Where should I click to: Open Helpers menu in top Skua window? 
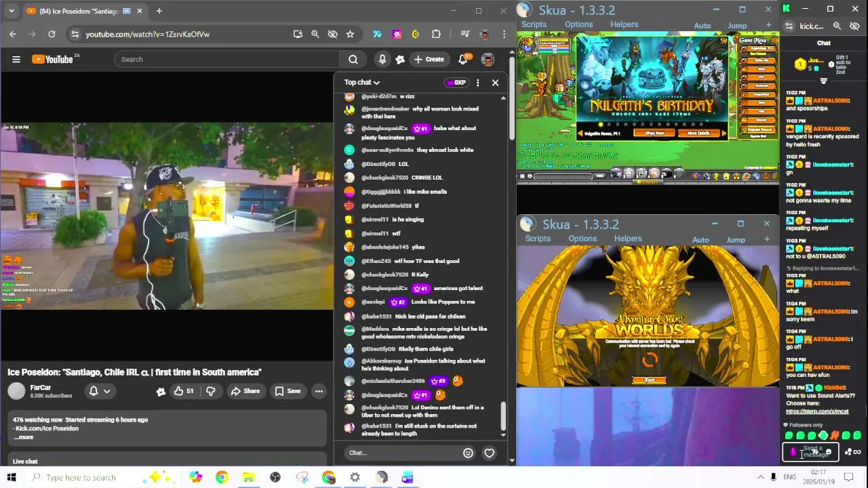[624, 24]
